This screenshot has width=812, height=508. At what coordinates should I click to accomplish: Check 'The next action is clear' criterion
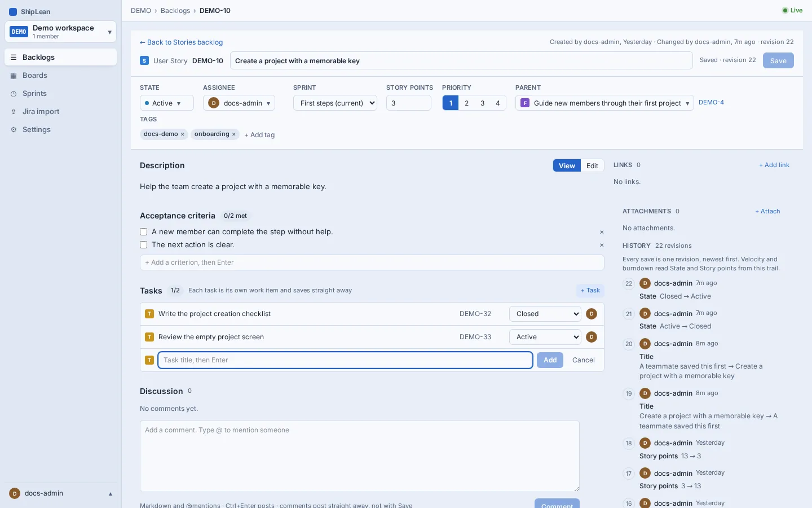[144, 245]
